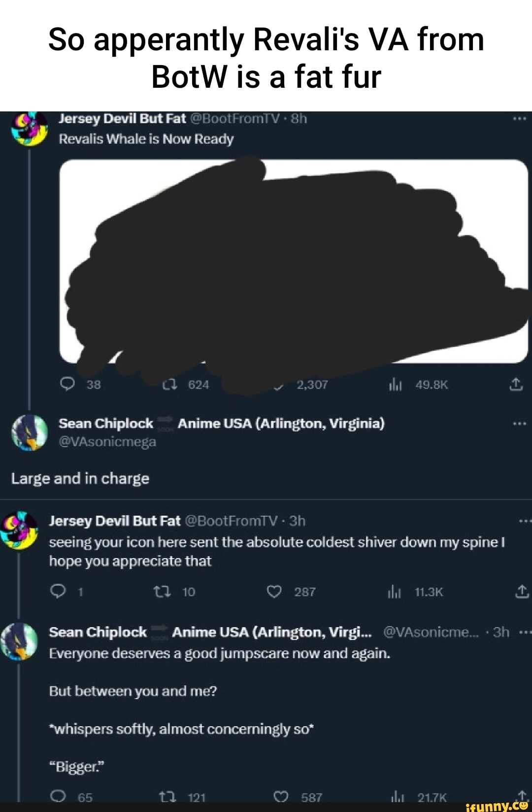532x812 pixels.
Task: Reply to the "Bigger" tweet with 65 replies
Action: (58, 796)
